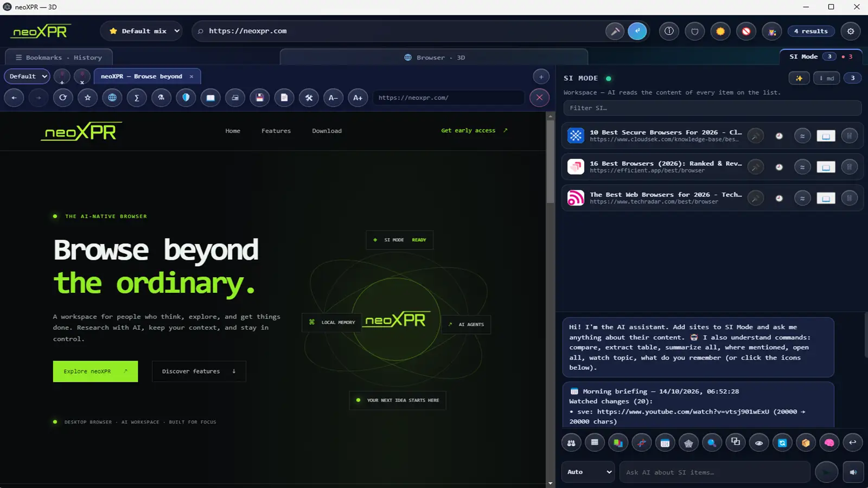Click the spider web icon in the SI toolbar
The width and height of the screenshot is (868, 488).
(x=688, y=442)
